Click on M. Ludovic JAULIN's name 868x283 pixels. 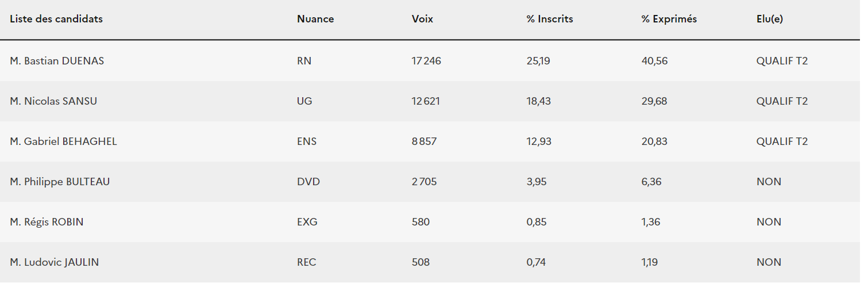(54, 262)
